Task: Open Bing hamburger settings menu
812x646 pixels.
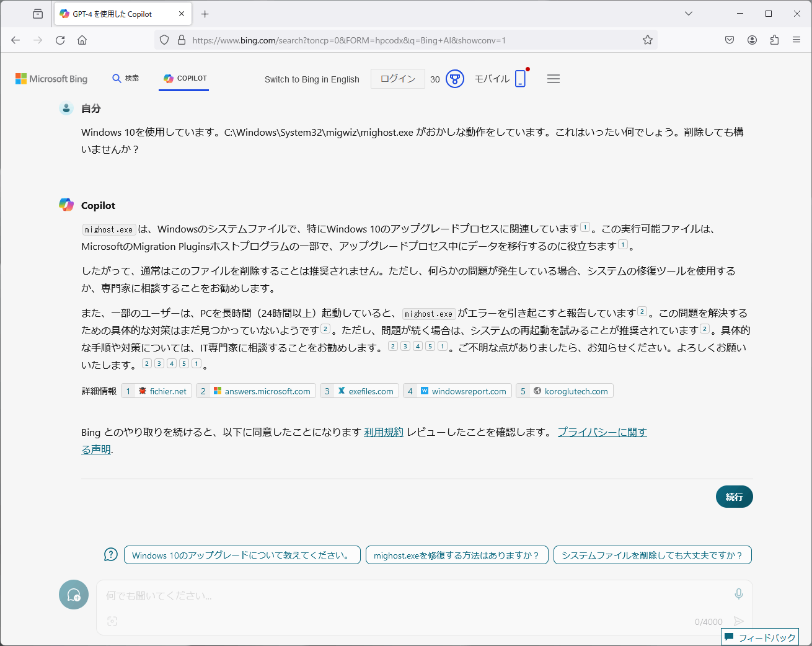Action: coord(554,79)
